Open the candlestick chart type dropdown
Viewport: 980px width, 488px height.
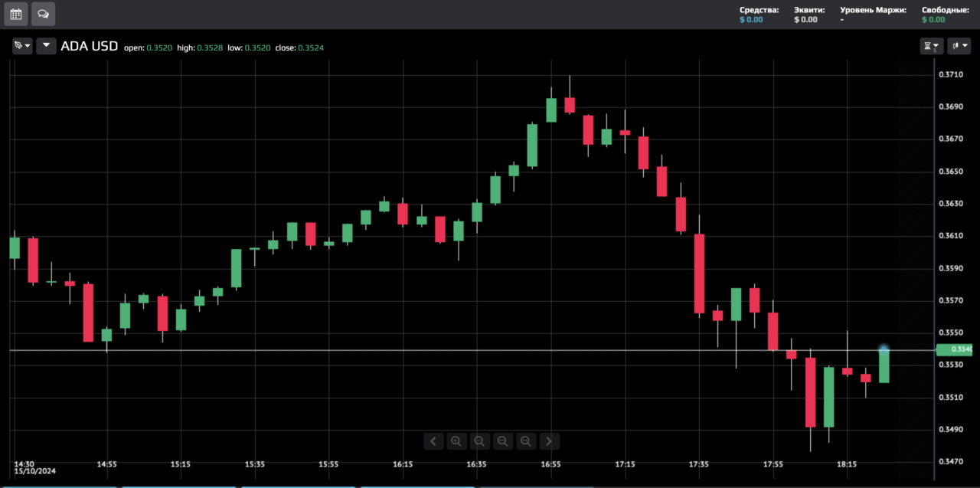point(959,46)
